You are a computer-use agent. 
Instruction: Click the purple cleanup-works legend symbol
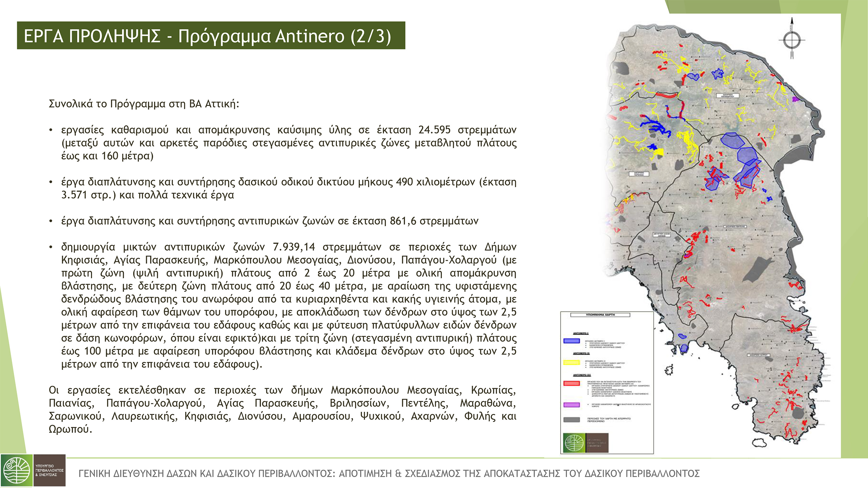point(572,405)
